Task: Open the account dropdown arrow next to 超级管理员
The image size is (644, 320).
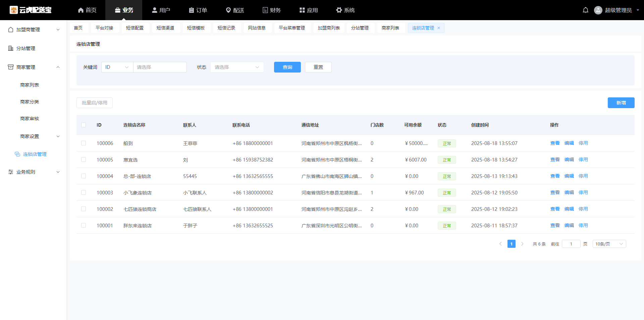Action: pyautogui.click(x=638, y=10)
